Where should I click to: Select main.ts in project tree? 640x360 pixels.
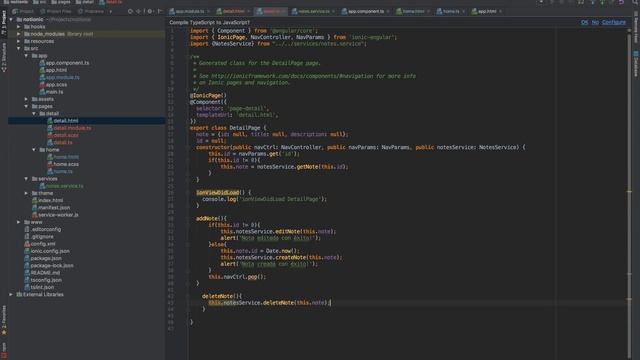point(51,92)
